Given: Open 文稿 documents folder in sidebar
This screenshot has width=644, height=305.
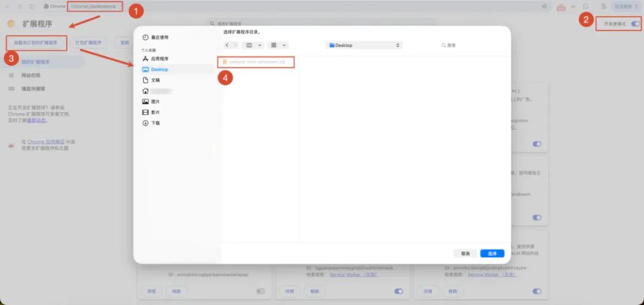Looking at the screenshot, I should [151, 80].
